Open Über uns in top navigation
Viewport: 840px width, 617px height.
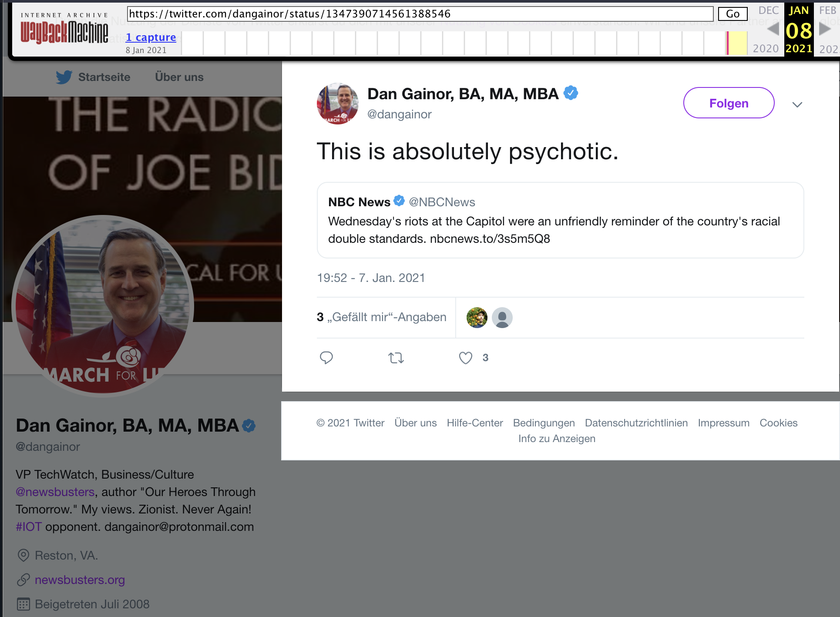click(x=179, y=77)
